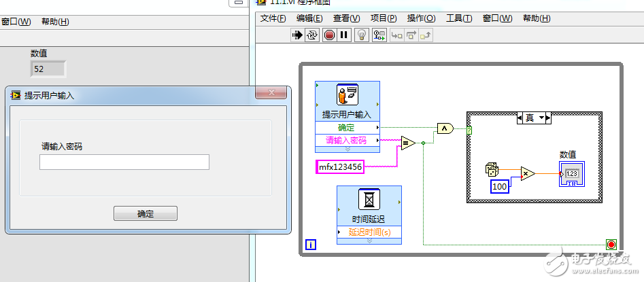The width and height of the screenshot is (644, 282).
Task: Click the while loop stop condition terminal
Action: click(611, 245)
